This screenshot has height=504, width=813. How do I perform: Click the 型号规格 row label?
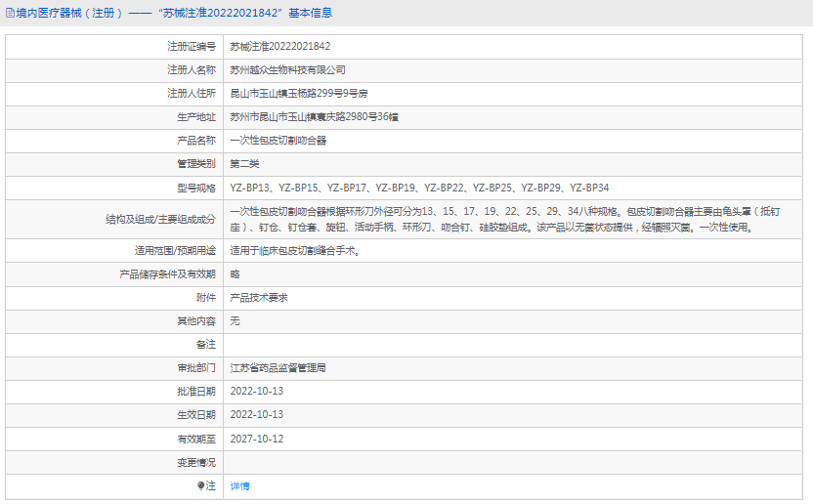coord(196,188)
